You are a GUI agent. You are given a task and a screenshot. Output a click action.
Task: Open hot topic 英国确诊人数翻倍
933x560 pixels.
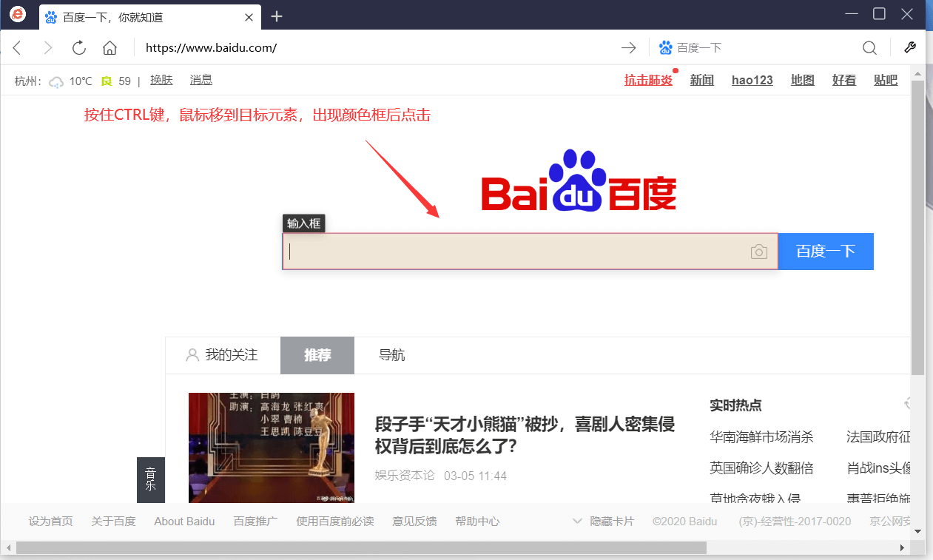(x=761, y=468)
